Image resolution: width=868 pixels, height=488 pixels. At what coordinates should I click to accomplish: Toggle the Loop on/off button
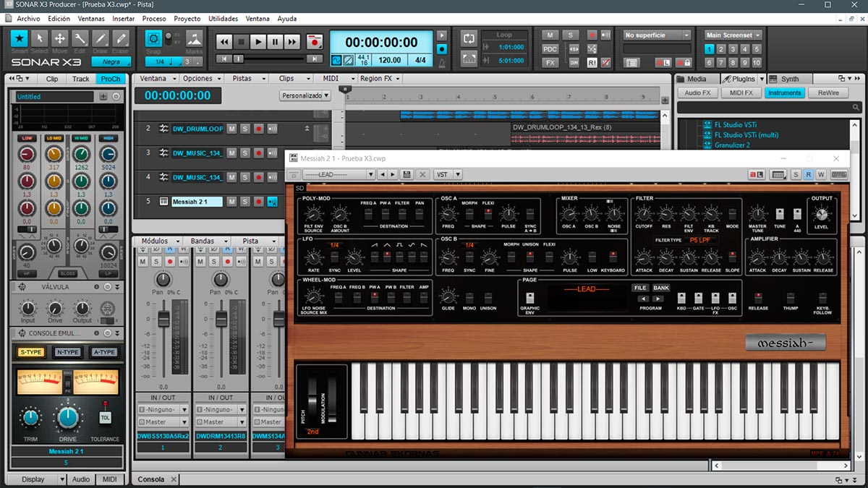pyautogui.click(x=469, y=38)
